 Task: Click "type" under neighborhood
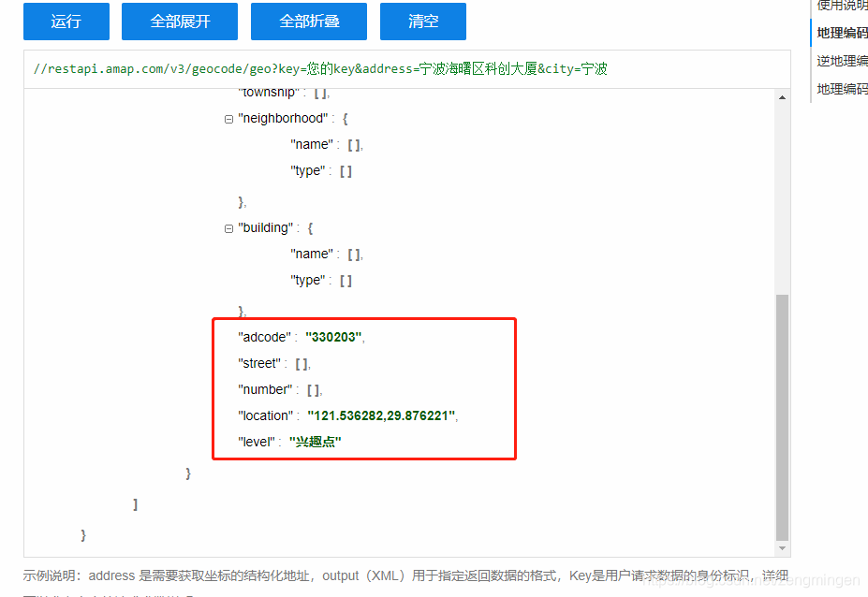[308, 171]
